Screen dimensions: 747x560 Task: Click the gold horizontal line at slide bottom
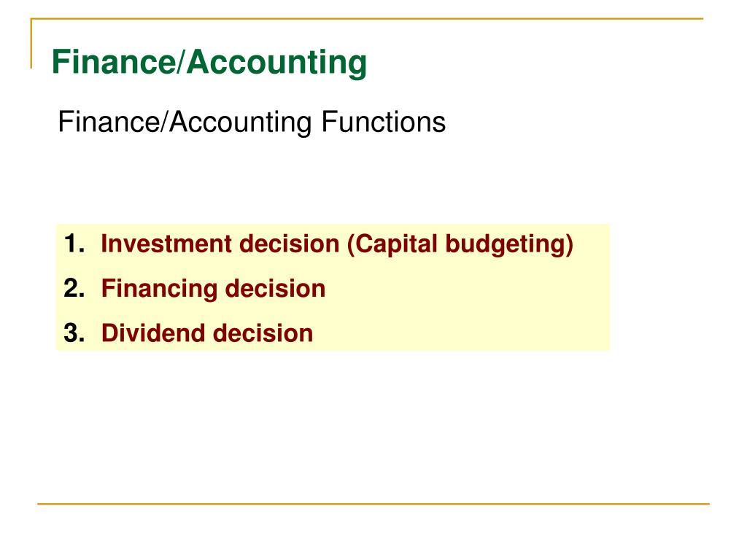(373, 503)
